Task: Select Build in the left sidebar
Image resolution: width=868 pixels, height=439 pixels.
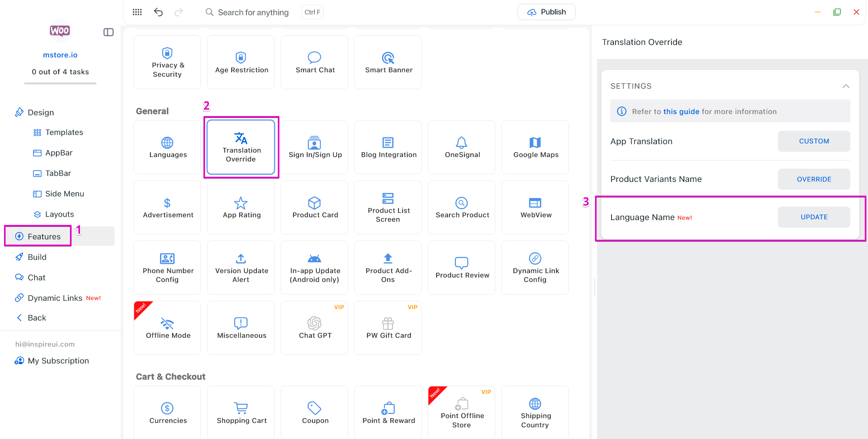Action: click(x=37, y=257)
